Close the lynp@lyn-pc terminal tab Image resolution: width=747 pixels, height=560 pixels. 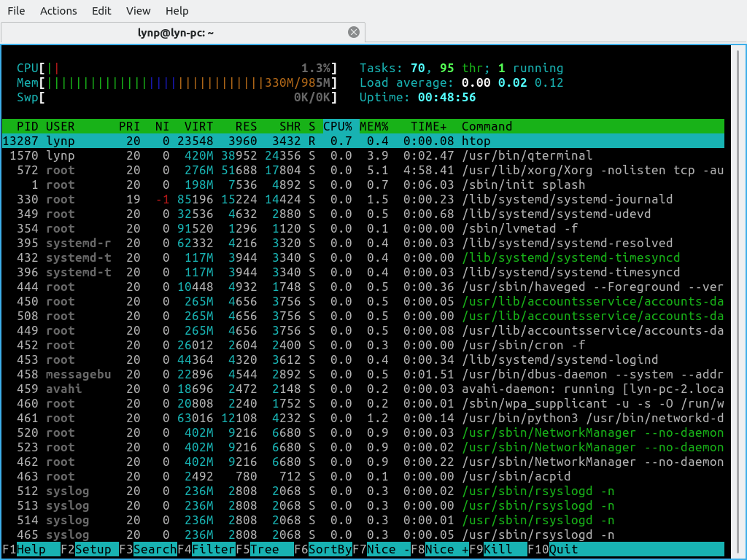(354, 32)
